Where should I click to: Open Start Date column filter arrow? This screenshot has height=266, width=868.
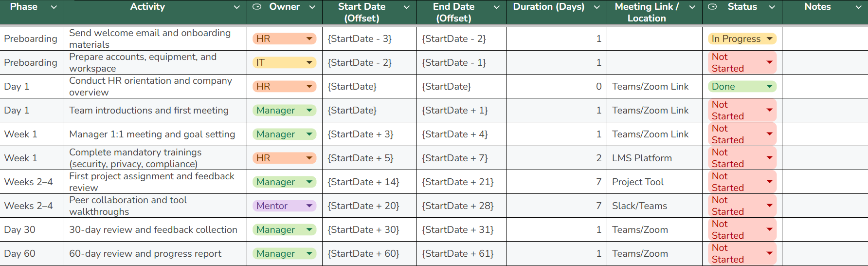coord(407,7)
